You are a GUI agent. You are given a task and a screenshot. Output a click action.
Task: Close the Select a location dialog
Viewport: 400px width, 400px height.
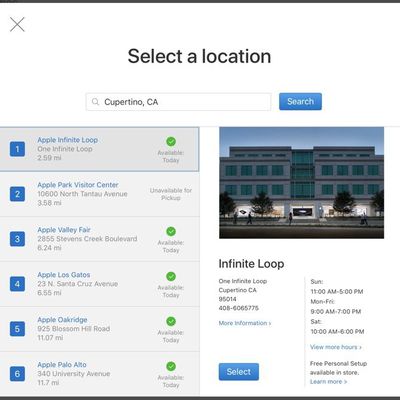click(17, 24)
